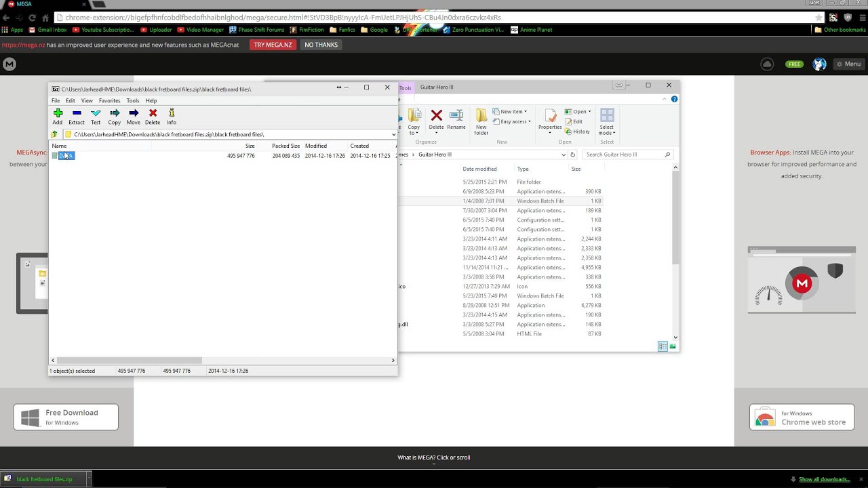Click the https://mega.nz link in banner

23,45
